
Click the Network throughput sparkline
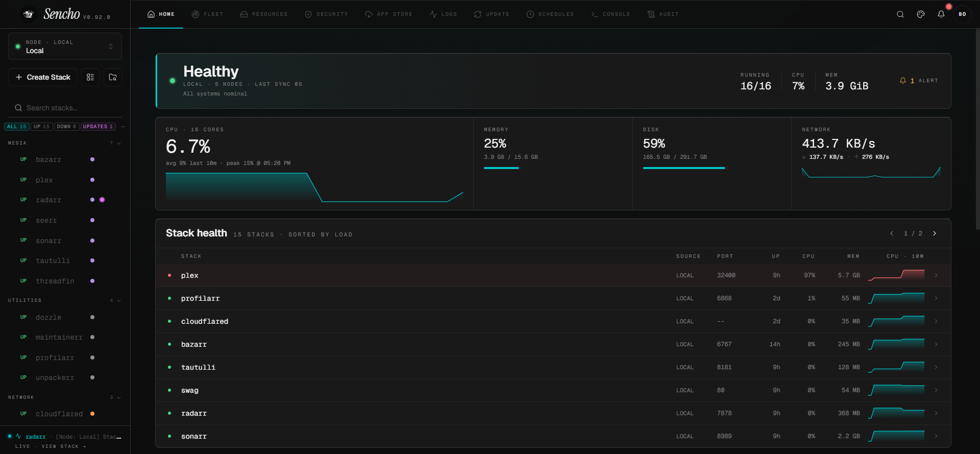[871, 173]
